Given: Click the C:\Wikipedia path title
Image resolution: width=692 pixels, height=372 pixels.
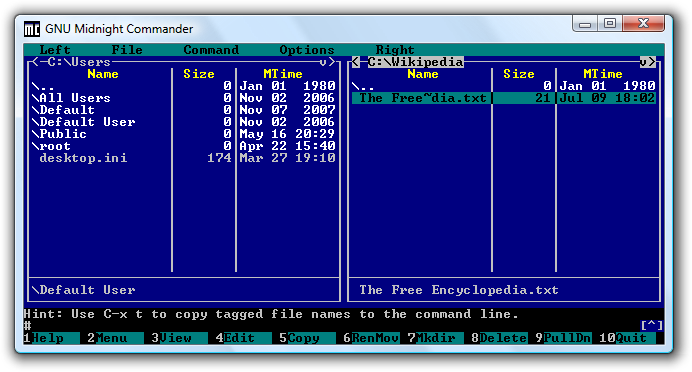Looking at the screenshot, I should 416,62.
